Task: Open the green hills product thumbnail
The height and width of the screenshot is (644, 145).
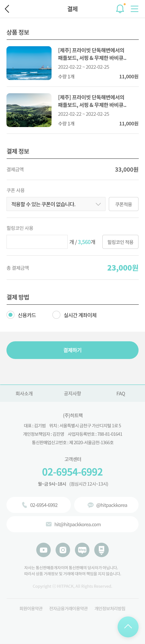Action: click(x=29, y=110)
